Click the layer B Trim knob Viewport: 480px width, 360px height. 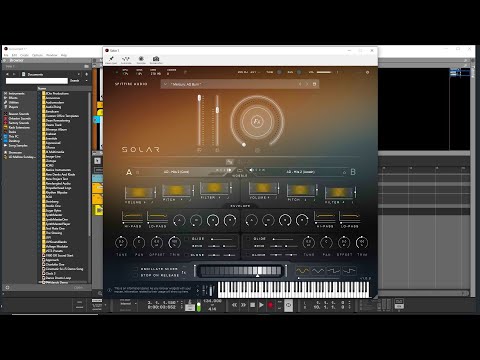pos(362,242)
